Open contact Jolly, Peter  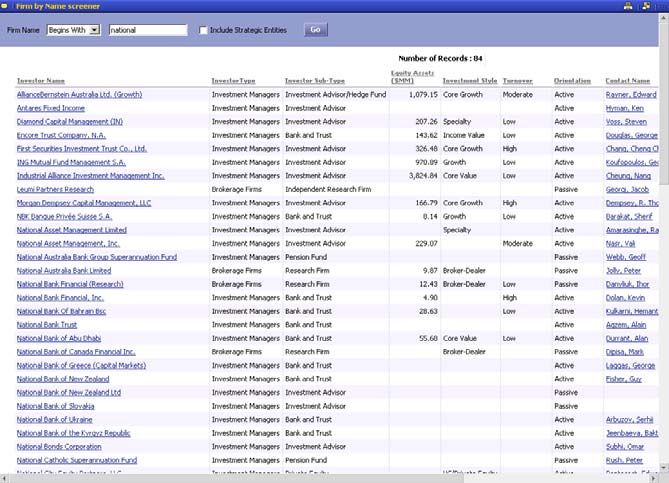(x=623, y=271)
